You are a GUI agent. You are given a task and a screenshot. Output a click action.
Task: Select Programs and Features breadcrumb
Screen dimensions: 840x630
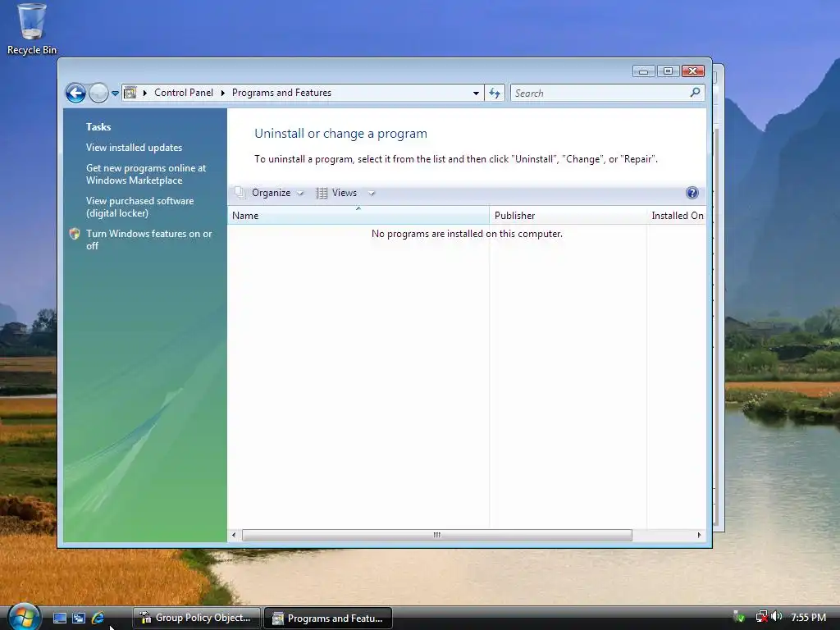[x=282, y=93]
